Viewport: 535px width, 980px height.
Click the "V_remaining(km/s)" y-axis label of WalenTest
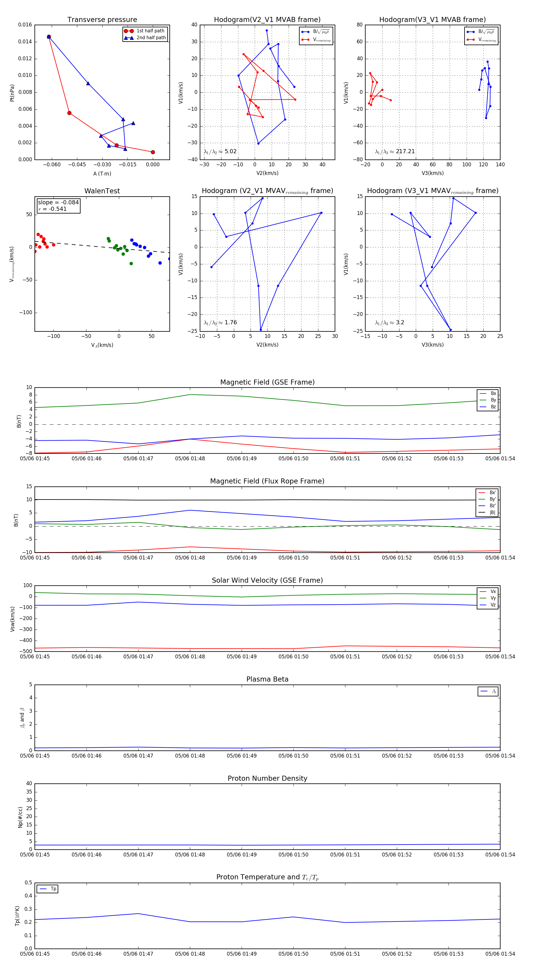pyautogui.click(x=12, y=264)
